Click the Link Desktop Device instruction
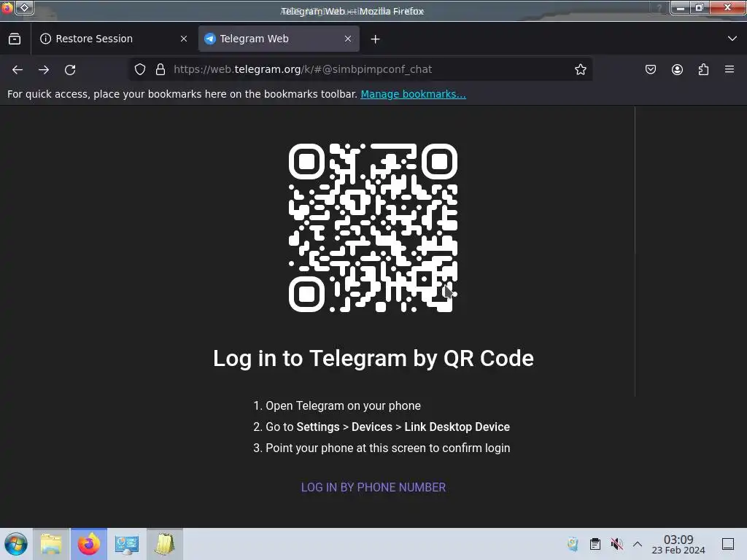The height and width of the screenshot is (560, 747). (457, 427)
